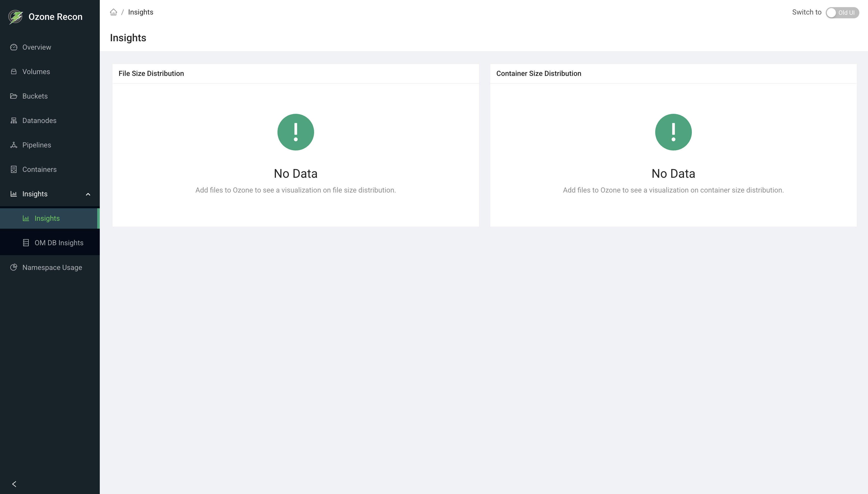Select the Overview dashboard icon
The height and width of the screenshot is (494, 868).
tap(14, 47)
